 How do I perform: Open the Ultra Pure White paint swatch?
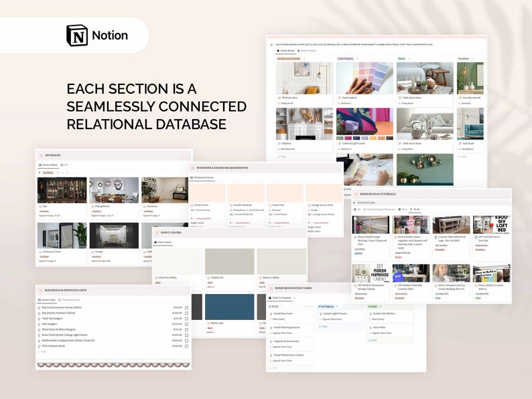(178, 261)
